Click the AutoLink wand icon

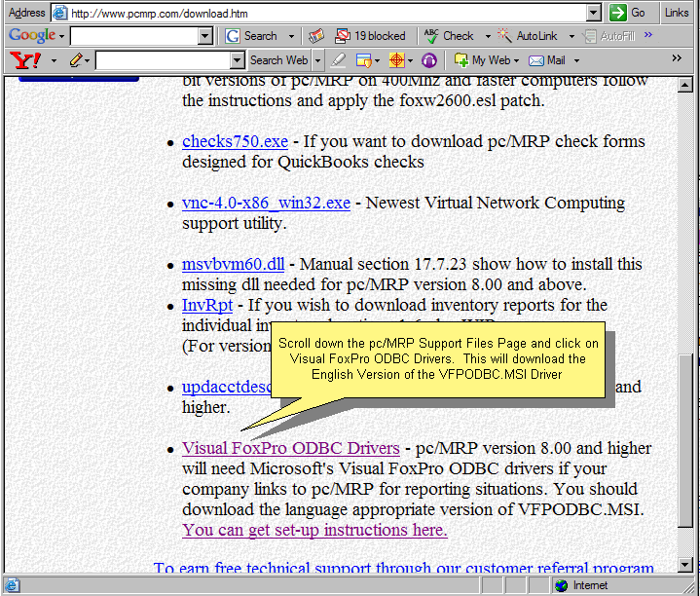(504, 36)
